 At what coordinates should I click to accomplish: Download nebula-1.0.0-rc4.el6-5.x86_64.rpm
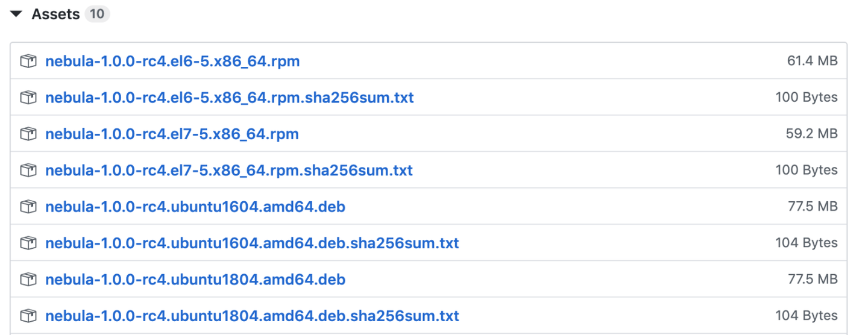(172, 61)
